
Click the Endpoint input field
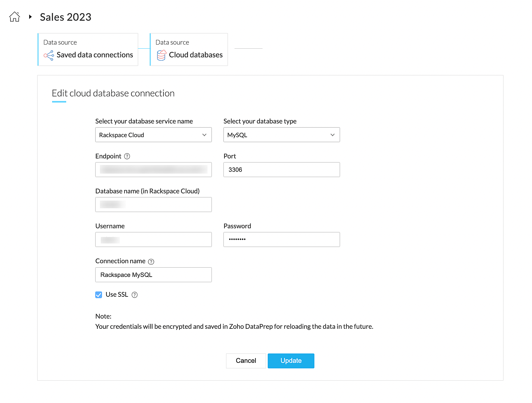tap(153, 170)
